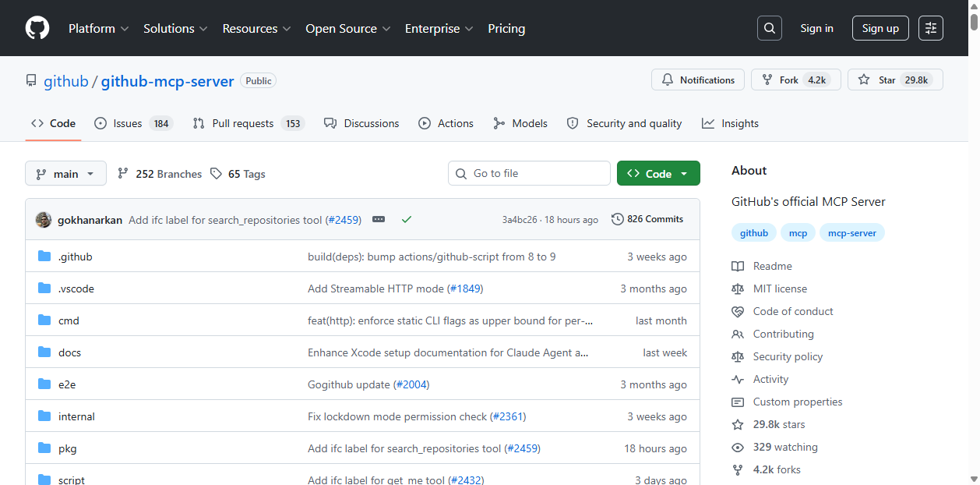The height and width of the screenshot is (485, 980).
Task: Star the github-mcp-server repository
Action: (x=895, y=80)
